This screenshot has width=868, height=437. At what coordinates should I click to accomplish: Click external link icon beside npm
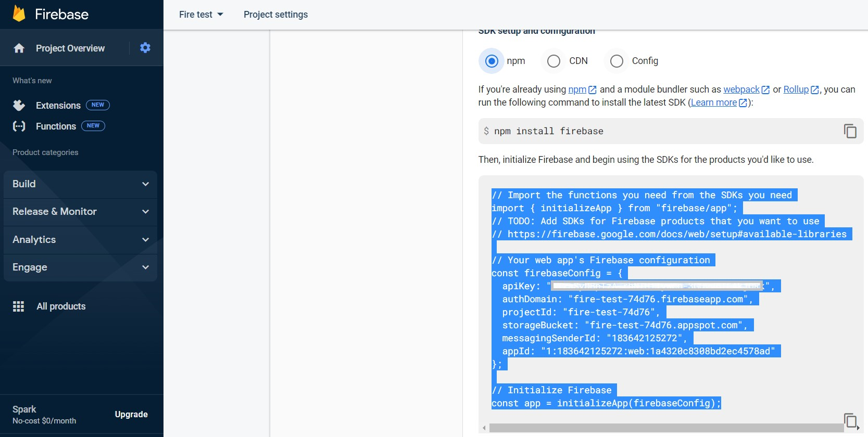(x=593, y=90)
